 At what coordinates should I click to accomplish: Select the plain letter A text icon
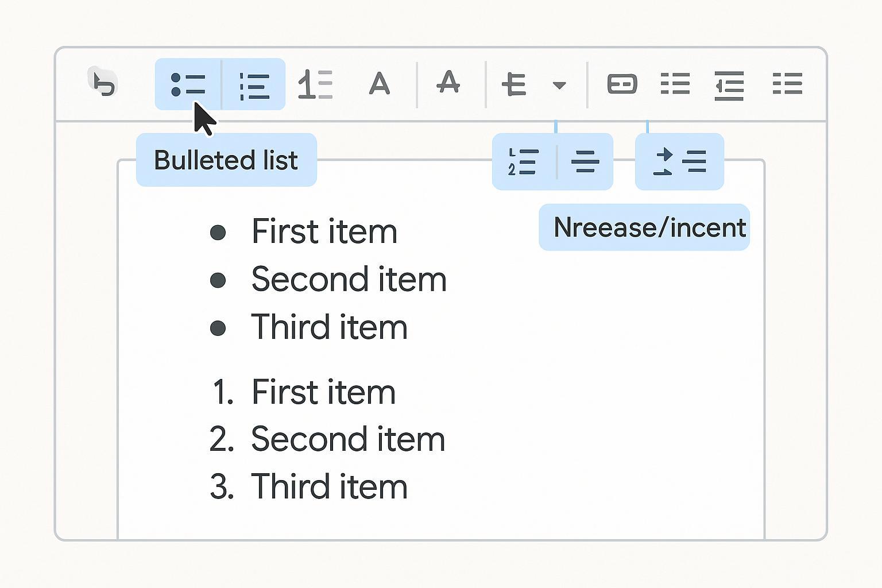[x=379, y=84]
